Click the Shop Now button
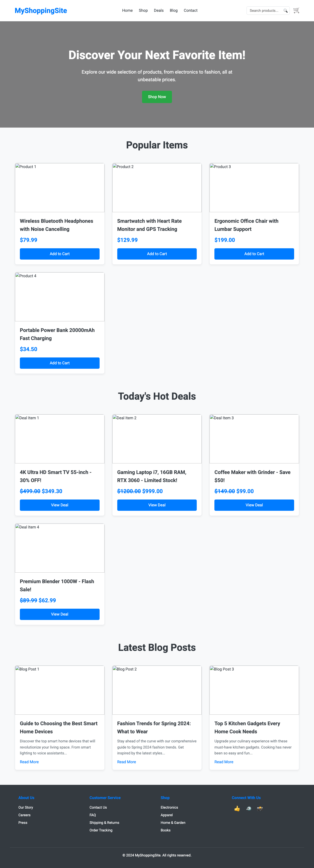The height and width of the screenshot is (868, 314). pos(157,97)
